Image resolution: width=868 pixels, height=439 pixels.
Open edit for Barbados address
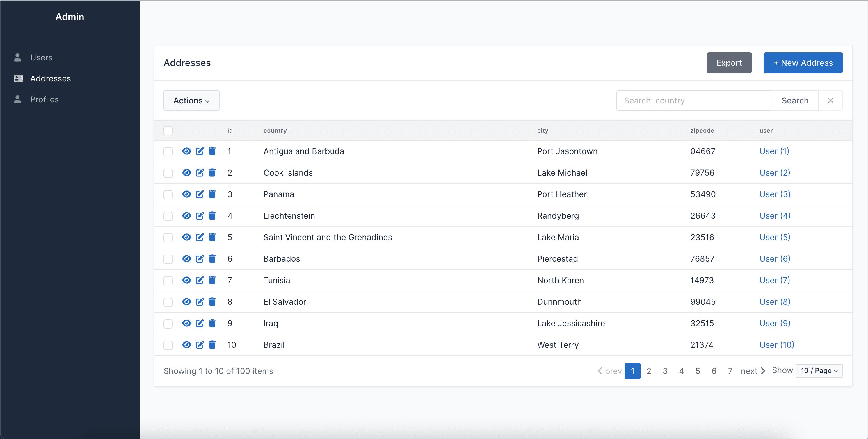(200, 258)
